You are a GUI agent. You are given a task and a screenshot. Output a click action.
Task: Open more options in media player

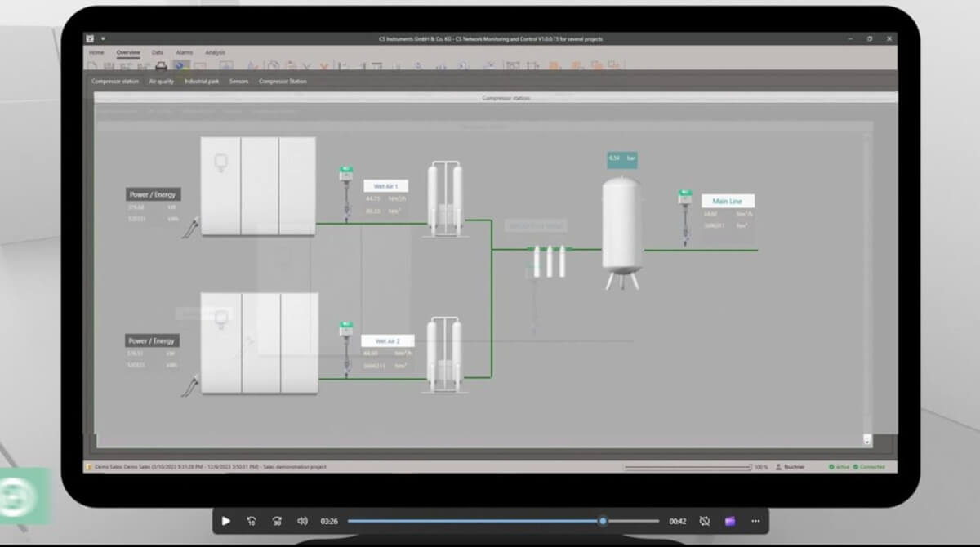[755, 521]
